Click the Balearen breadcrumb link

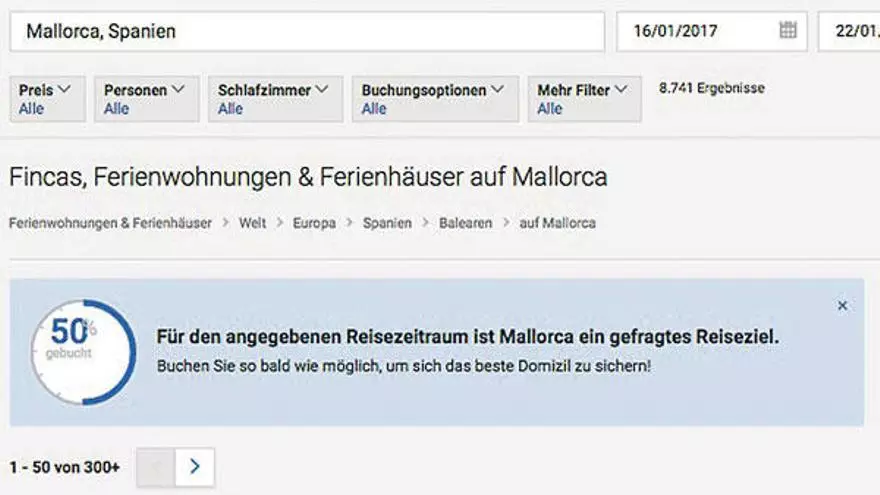click(x=465, y=223)
